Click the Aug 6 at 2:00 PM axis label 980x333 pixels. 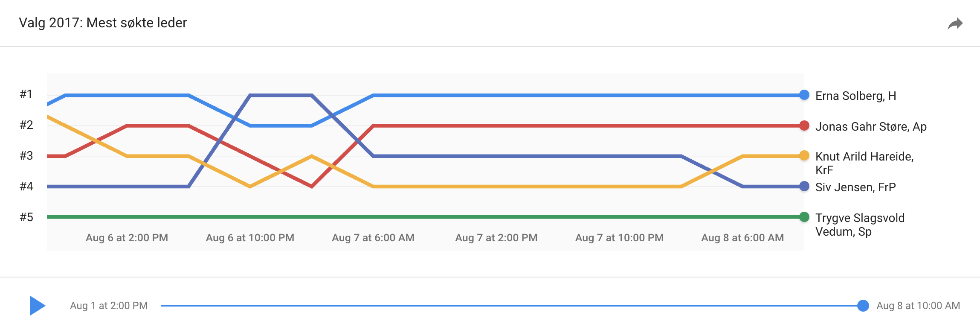click(127, 238)
